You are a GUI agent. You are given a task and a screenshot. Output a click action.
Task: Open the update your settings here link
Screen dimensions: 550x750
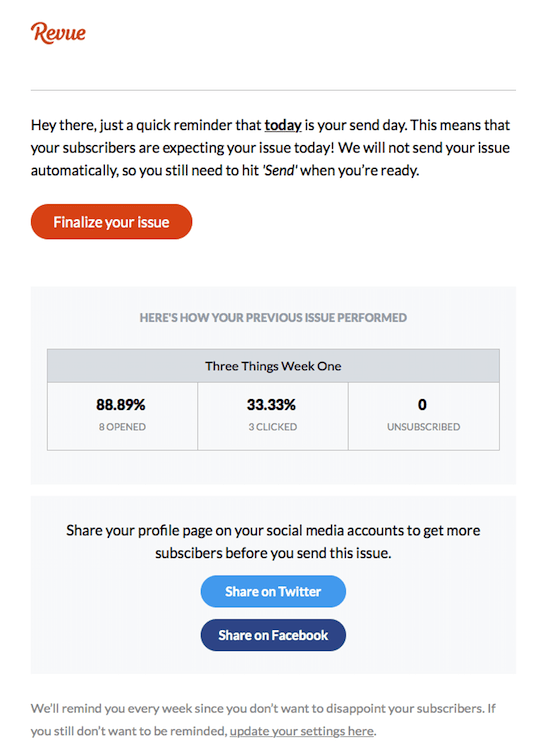click(x=302, y=731)
